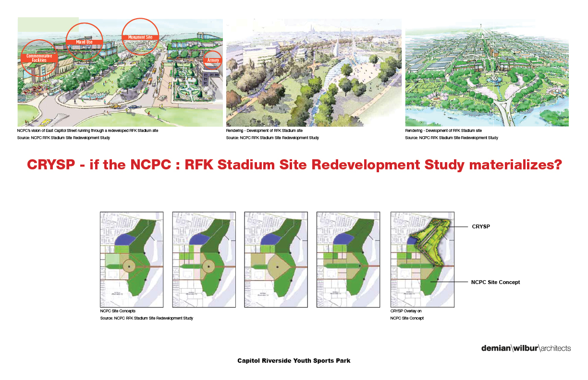Choose the fourth NCPC site concept map
This screenshot has height=380, width=588.
(x=348, y=260)
